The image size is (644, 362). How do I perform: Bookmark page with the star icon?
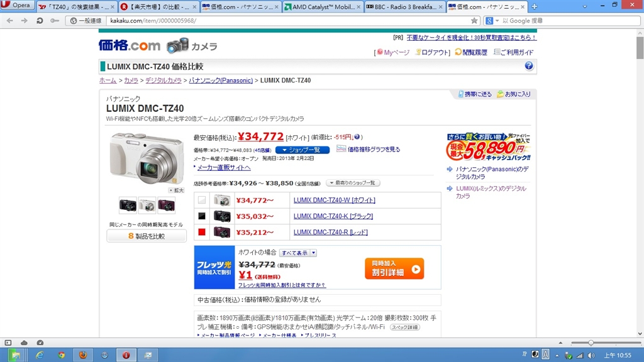pos(474,21)
